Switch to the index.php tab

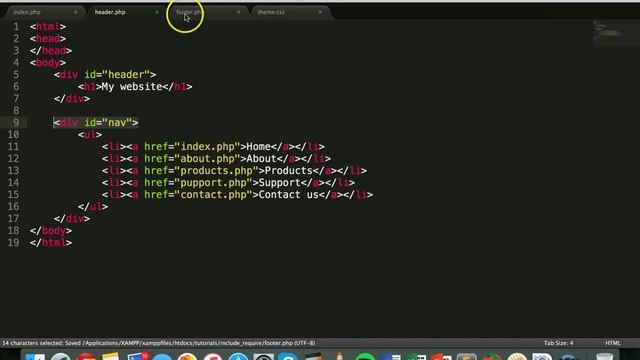coord(27,12)
